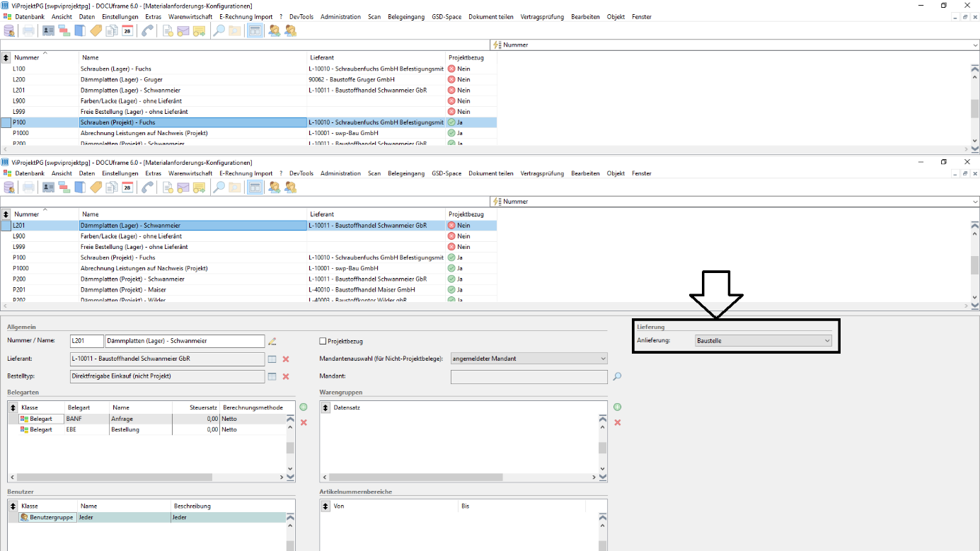Image resolution: width=980 pixels, height=551 pixels.
Task: Click the Nummer input field containing L201
Action: [86, 341]
